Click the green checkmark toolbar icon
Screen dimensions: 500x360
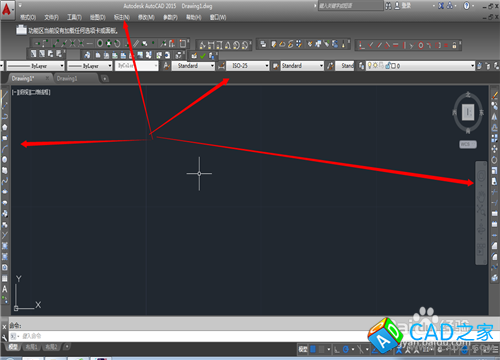(203, 56)
